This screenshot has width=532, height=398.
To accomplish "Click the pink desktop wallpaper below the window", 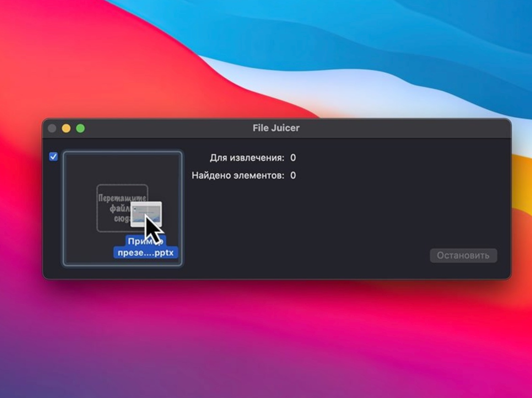I will pyautogui.click(x=270, y=337).
